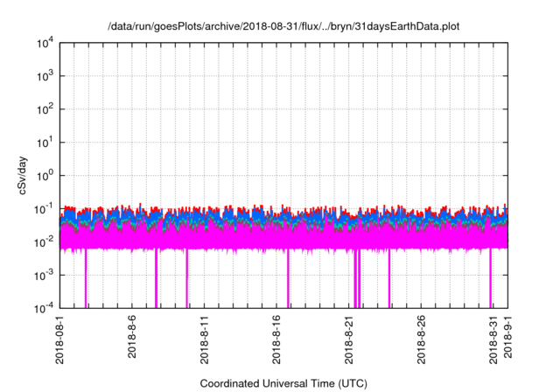This screenshot has width=560, height=392.
Task: Click the 2018-8-31 date label
Action: pos(493,339)
